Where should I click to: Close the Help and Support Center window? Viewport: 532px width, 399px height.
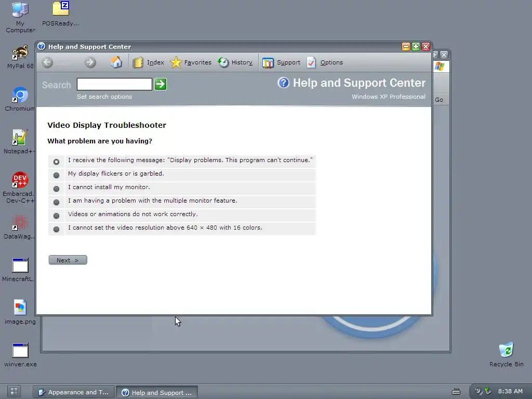(426, 46)
